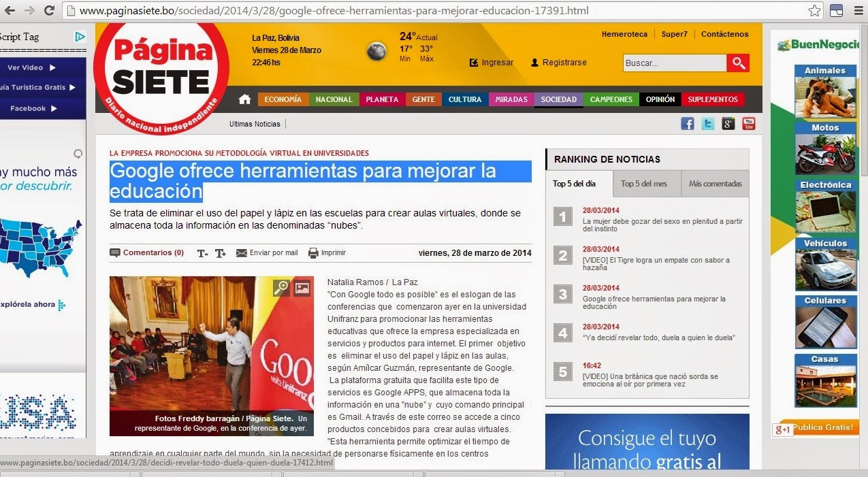Print the article via Imprimir
Screen dimensions: 868x477
pos(327,253)
